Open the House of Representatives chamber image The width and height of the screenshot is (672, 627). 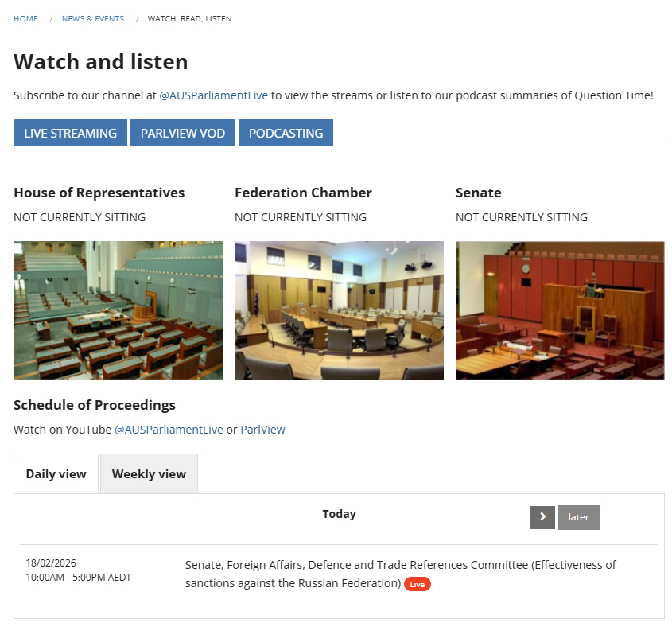118,310
